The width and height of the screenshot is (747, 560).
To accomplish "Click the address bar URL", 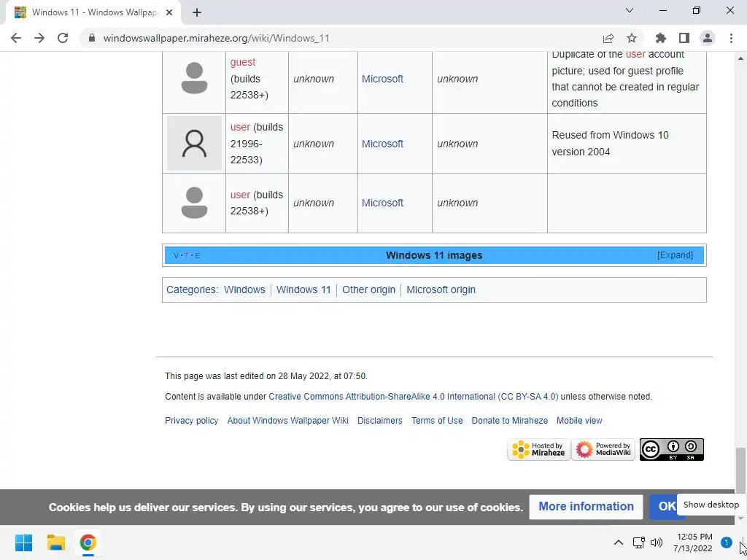I will 216,38.
